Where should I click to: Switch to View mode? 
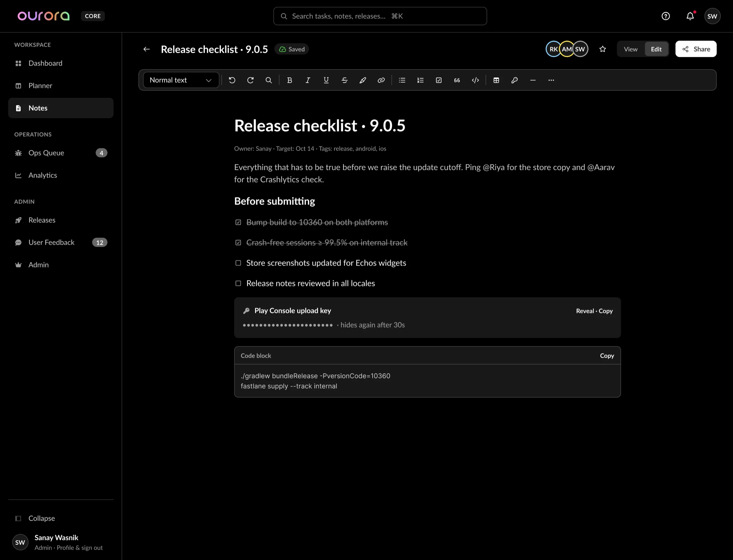click(x=631, y=49)
